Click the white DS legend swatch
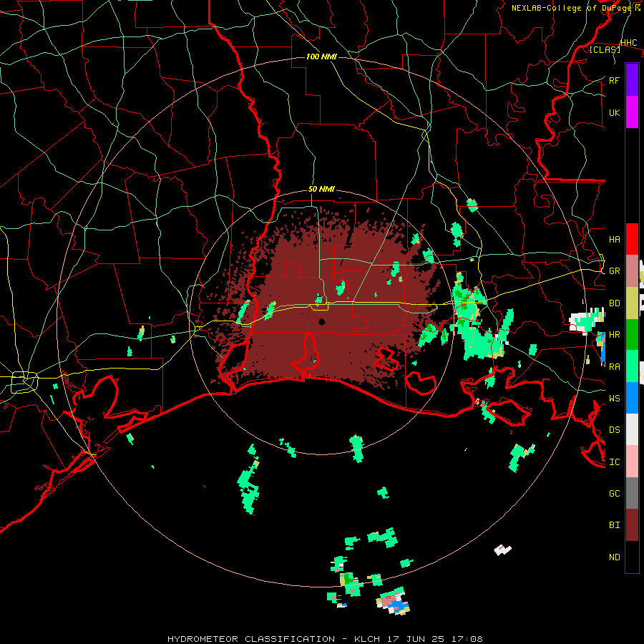The width and height of the screenshot is (644, 644). (632, 430)
